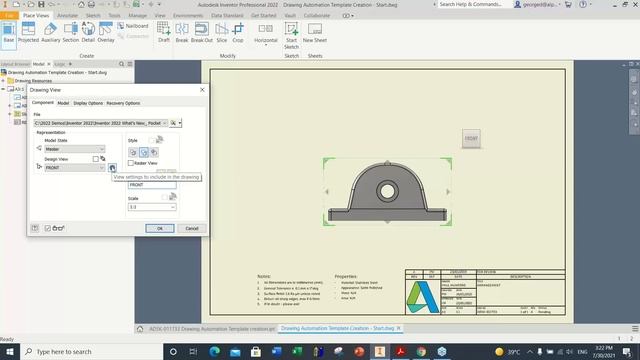This screenshot has width=640, height=360.
Task: Click the open existing file browse icon
Action: point(173,123)
